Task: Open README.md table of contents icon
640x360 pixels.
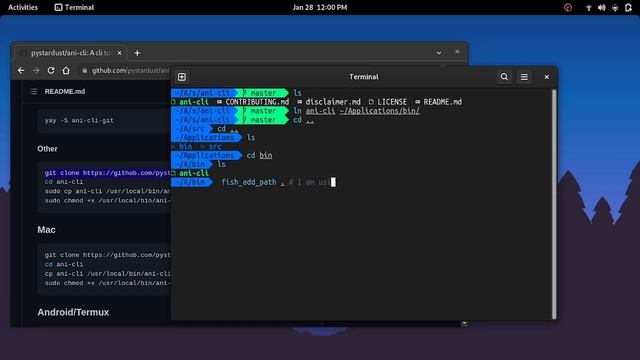Action: pyautogui.click(x=33, y=91)
